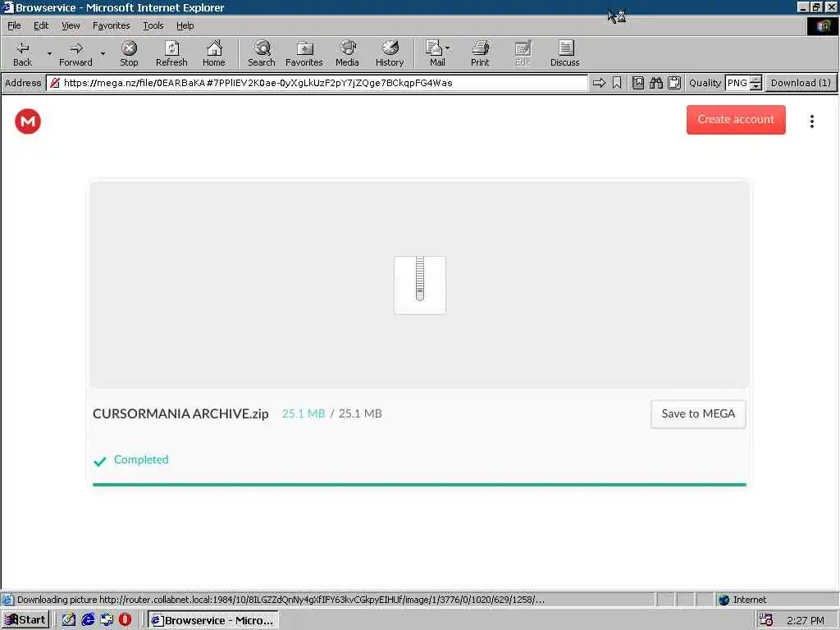Open the Windows Start menu
Image resolution: width=840 pixels, height=630 pixels.
coord(25,620)
